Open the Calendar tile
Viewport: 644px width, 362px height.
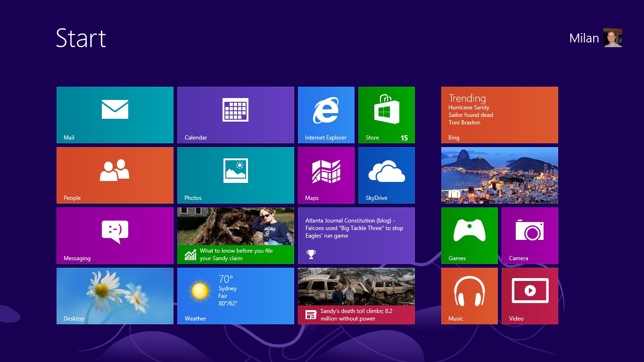click(236, 115)
